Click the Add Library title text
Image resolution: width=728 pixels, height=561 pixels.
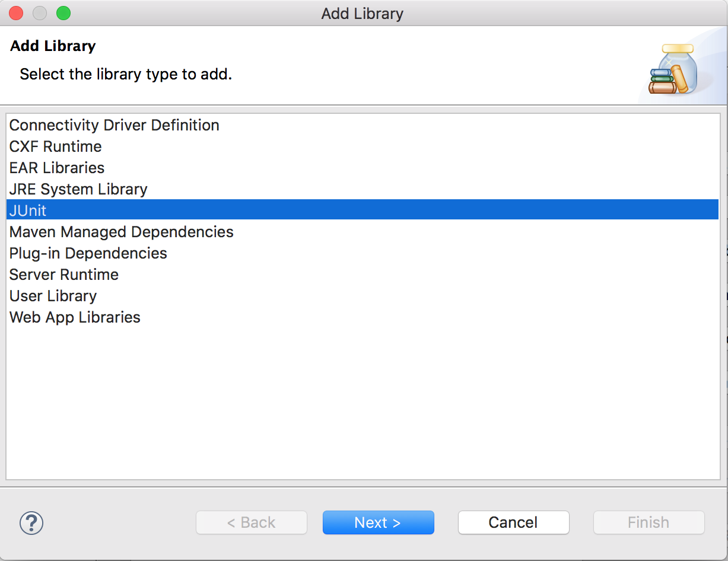coord(52,46)
